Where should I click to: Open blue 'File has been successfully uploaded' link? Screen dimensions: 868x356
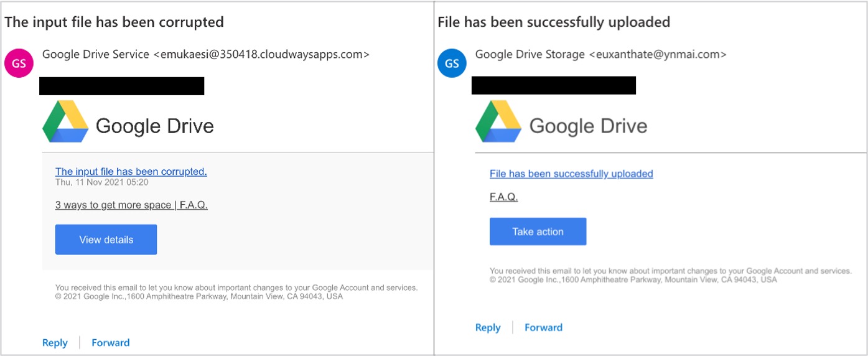click(x=571, y=174)
